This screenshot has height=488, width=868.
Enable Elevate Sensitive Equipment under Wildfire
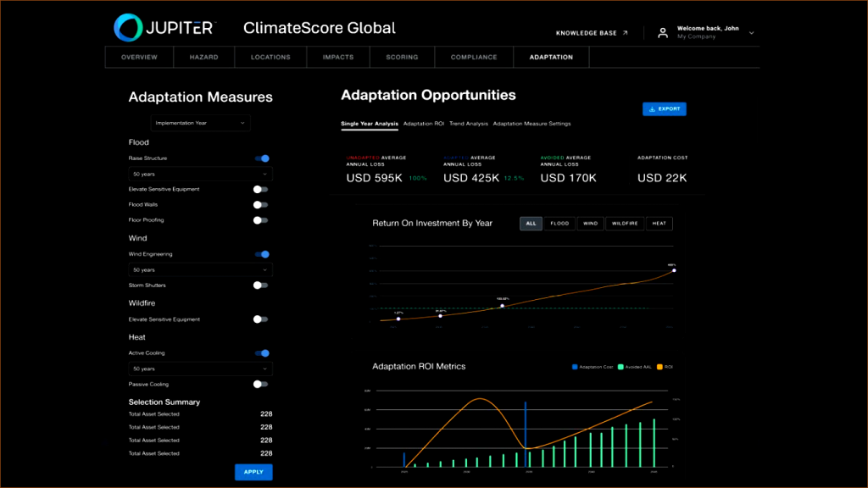[x=261, y=319]
